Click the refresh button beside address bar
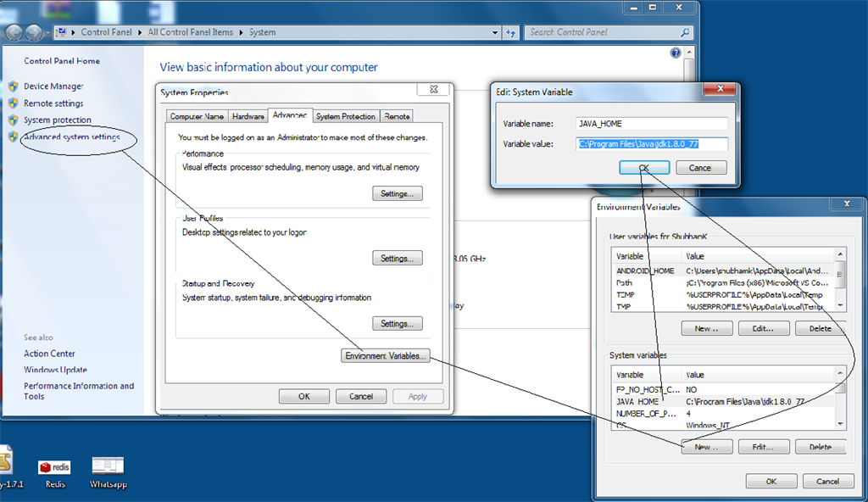Image resolution: width=868 pixels, height=502 pixels. pos(511,33)
